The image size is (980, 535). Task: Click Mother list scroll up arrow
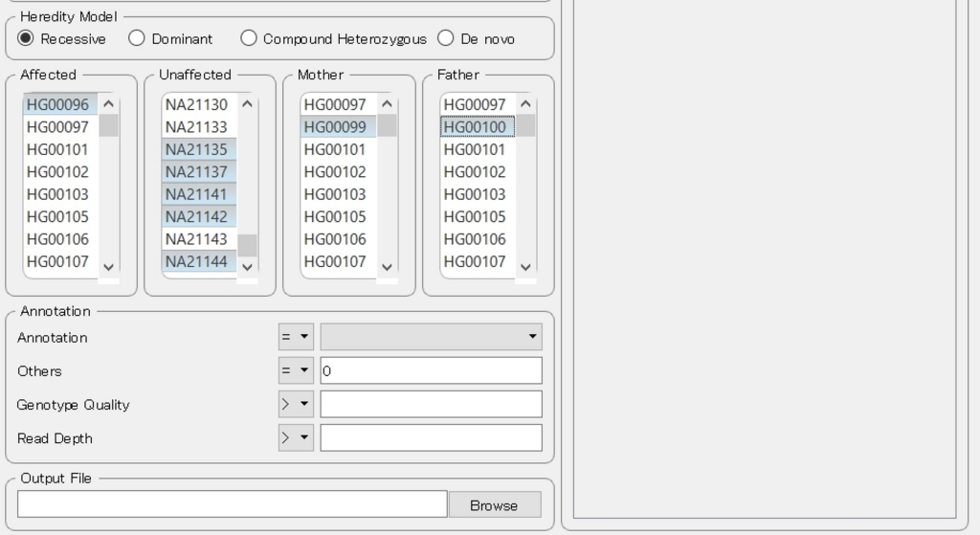(387, 103)
